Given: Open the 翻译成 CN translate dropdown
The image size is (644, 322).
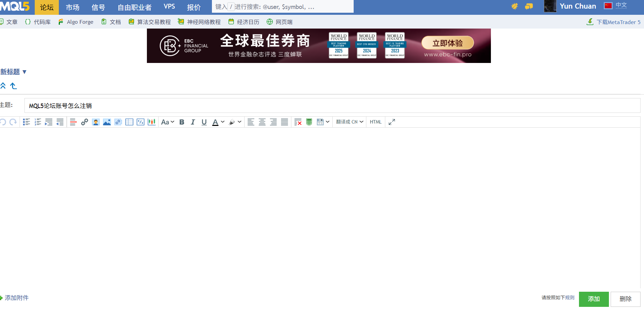Looking at the screenshot, I should point(350,122).
